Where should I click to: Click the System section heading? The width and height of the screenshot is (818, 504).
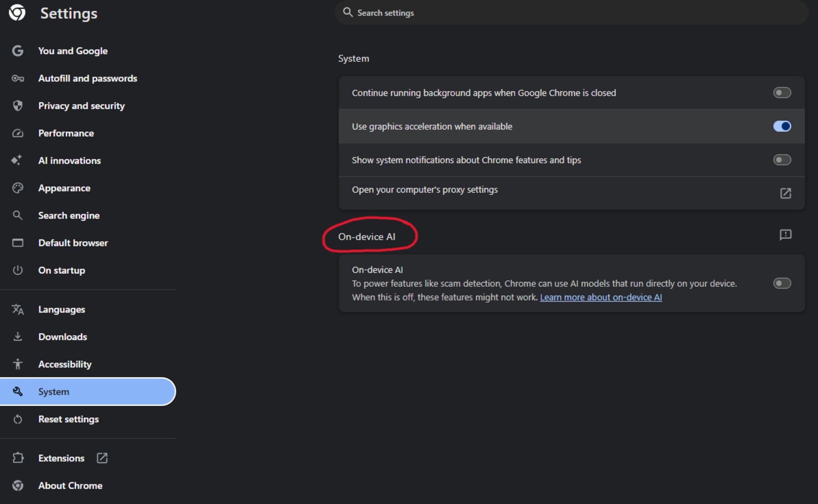[x=354, y=58]
